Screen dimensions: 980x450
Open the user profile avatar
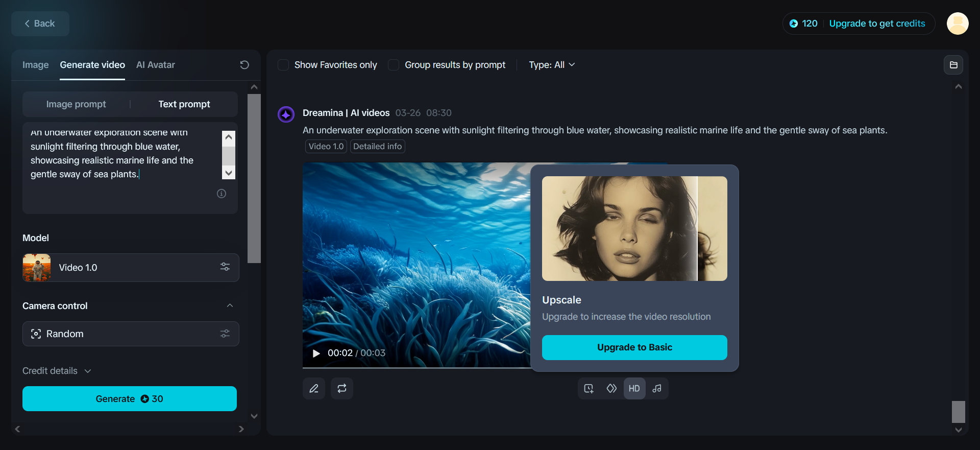(x=958, y=23)
